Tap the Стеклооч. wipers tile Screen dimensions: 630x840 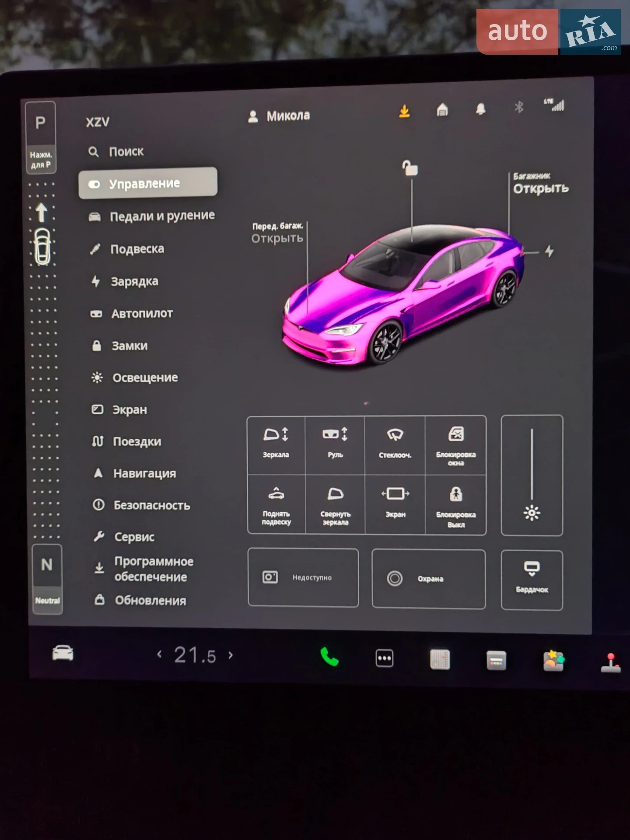pos(395,445)
